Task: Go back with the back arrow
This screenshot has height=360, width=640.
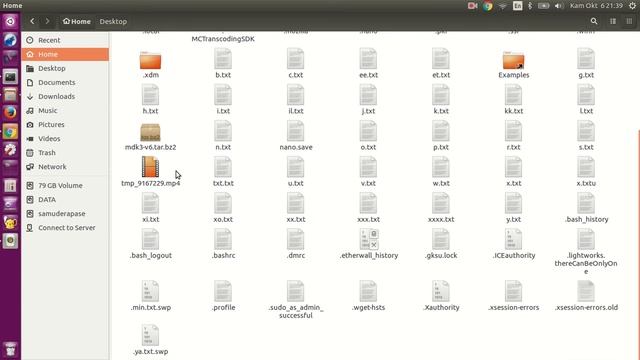Action: [32, 21]
